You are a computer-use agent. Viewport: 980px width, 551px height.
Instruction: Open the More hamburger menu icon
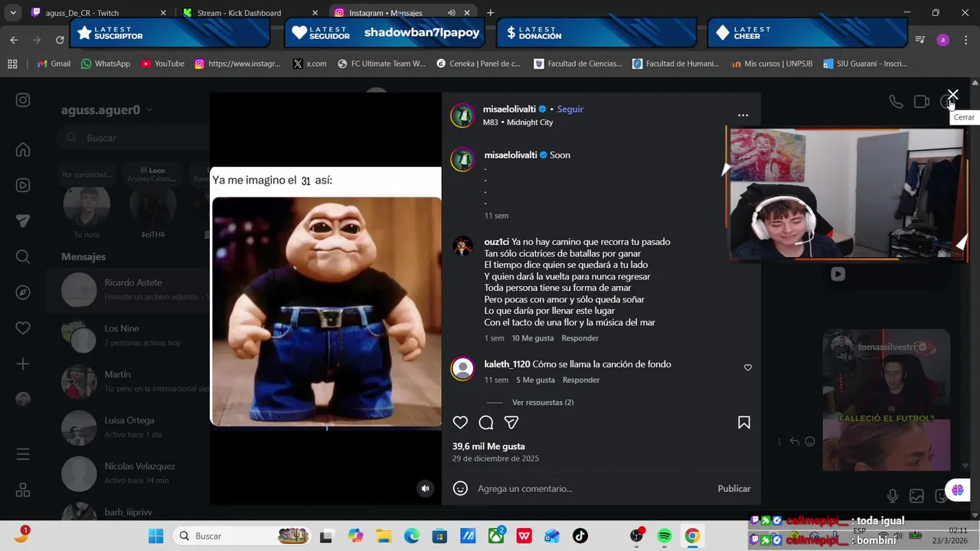point(23,455)
